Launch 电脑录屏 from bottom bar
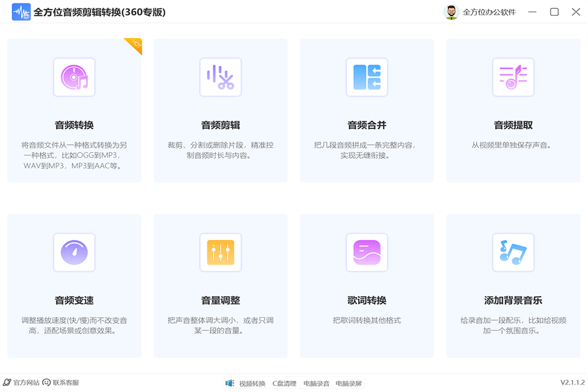 pos(349,383)
